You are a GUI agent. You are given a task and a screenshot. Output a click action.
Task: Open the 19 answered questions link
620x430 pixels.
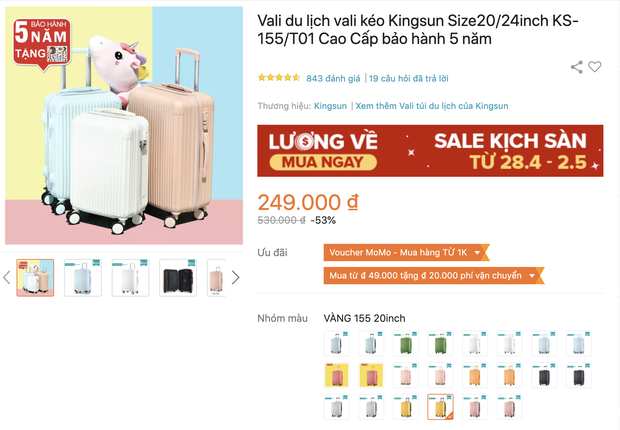tap(408, 78)
